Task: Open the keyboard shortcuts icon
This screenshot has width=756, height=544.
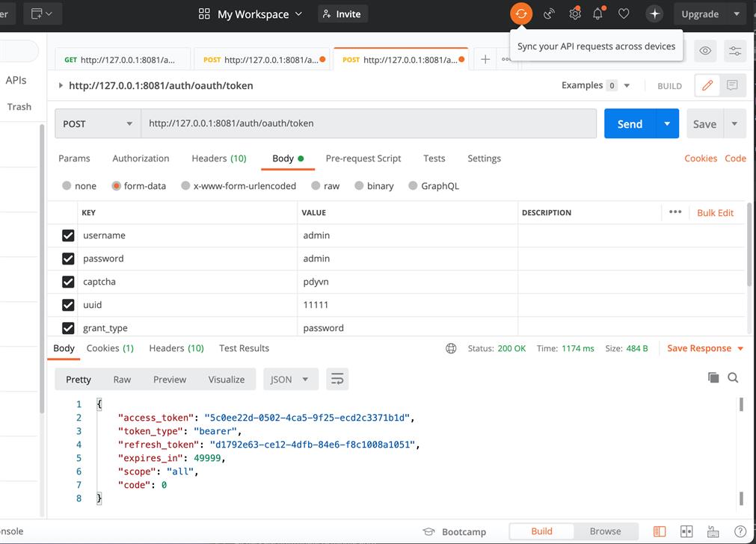Action: pyautogui.click(x=713, y=531)
